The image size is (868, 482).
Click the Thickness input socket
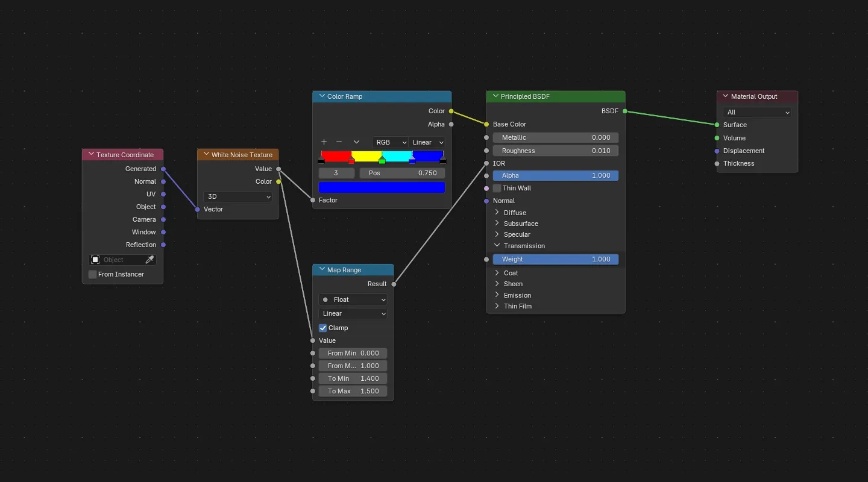pos(717,163)
